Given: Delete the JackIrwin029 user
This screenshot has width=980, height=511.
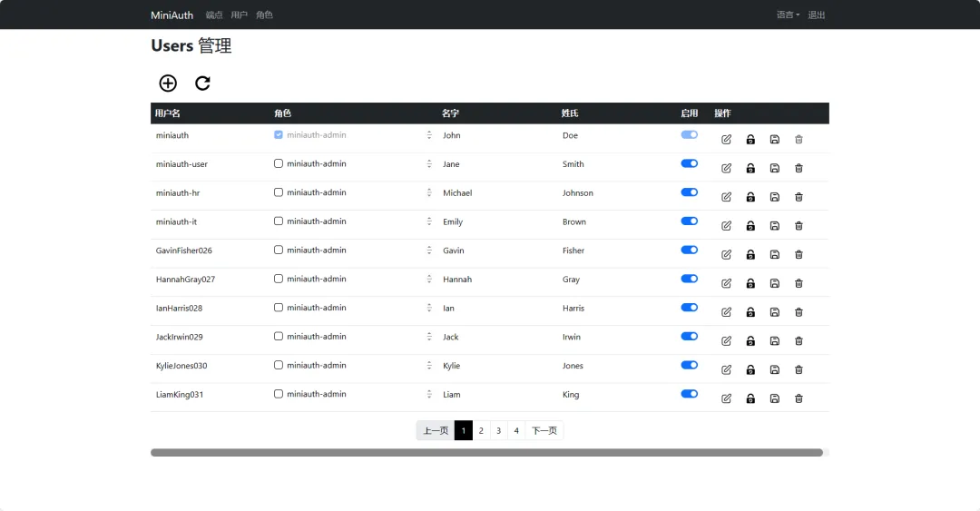Looking at the screenshot, I should tap(799, 341).
